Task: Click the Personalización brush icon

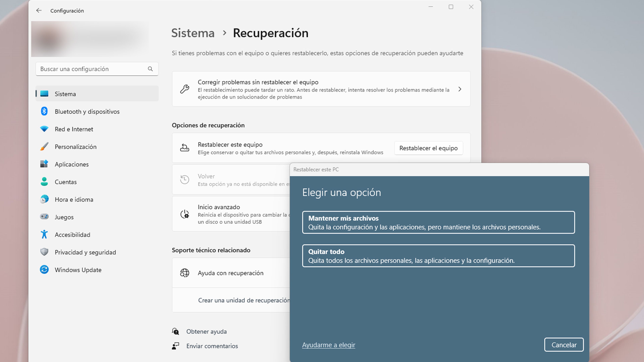Action: click(44, 146)
